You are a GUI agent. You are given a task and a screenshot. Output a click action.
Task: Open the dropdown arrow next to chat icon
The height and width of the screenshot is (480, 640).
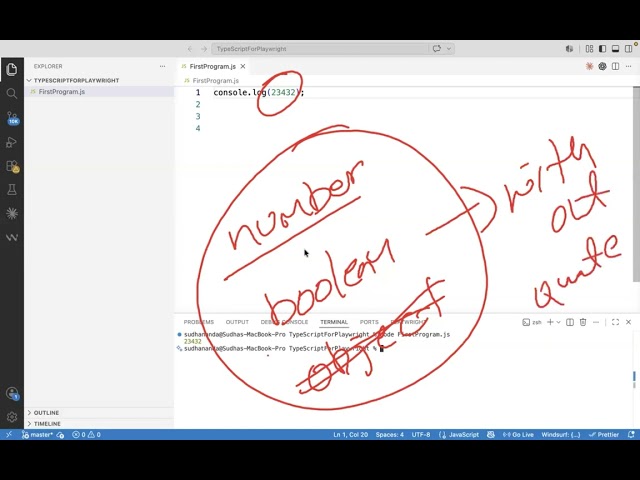click(449, 49)
